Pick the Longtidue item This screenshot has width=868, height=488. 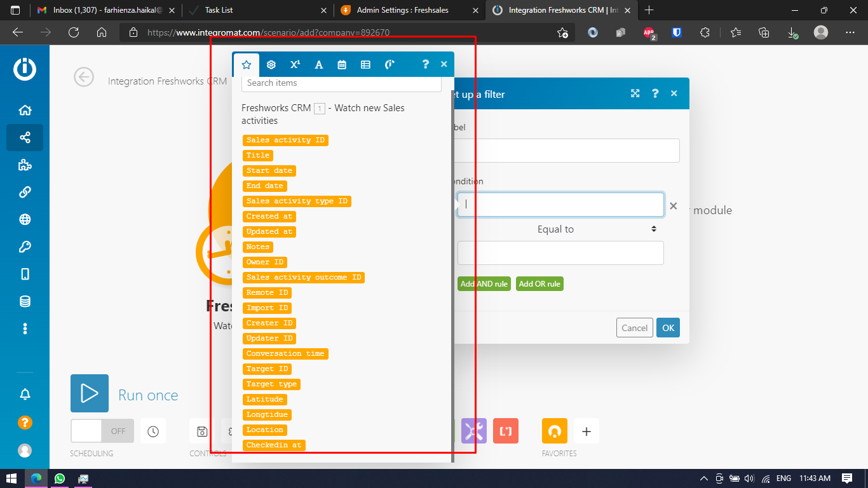click(267, 414)
